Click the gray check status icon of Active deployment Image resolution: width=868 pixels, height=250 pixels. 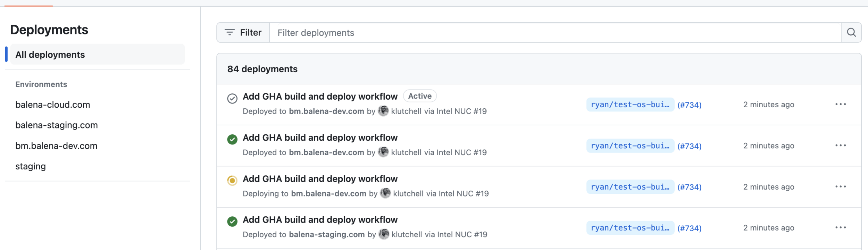coord(232,99)
